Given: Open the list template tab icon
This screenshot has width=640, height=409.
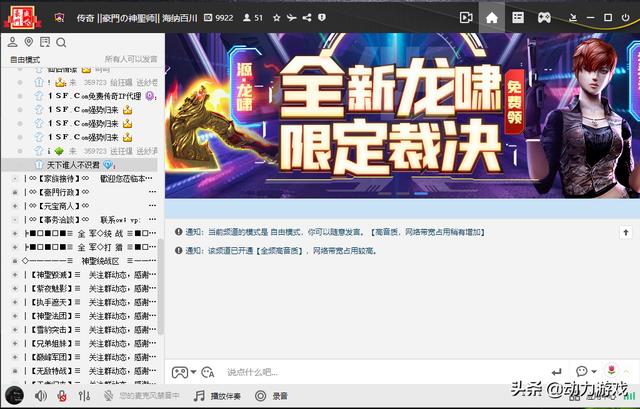Looking at the screenshot, I should [x=518, y=18].
